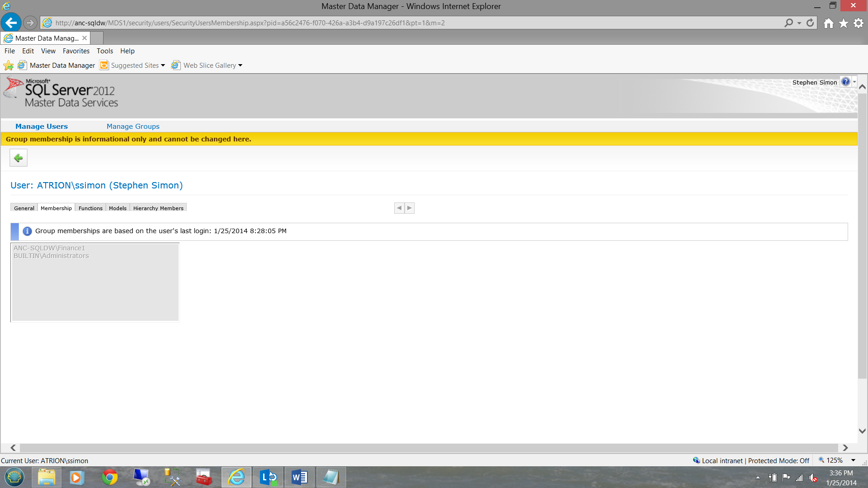868x488 pixels.
Task: Open Google Chrome from the taskbar
Action: [x=109, y=477]
